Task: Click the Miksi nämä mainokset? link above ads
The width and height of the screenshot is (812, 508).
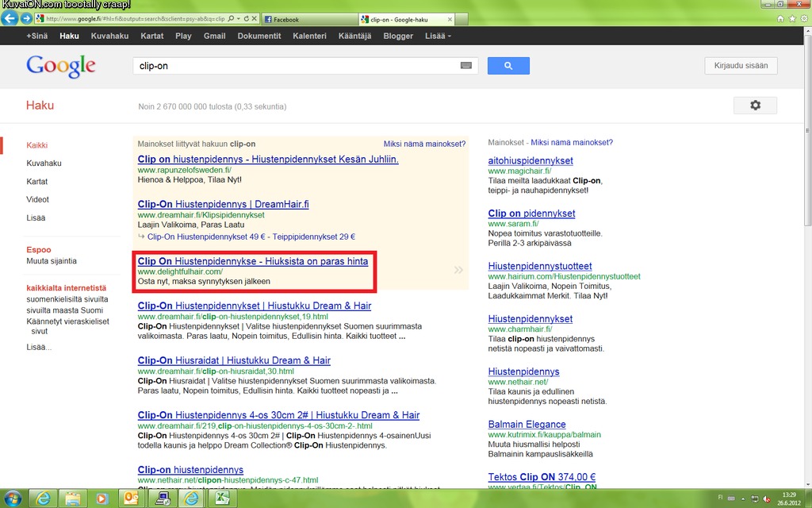Action: point(424,144)
